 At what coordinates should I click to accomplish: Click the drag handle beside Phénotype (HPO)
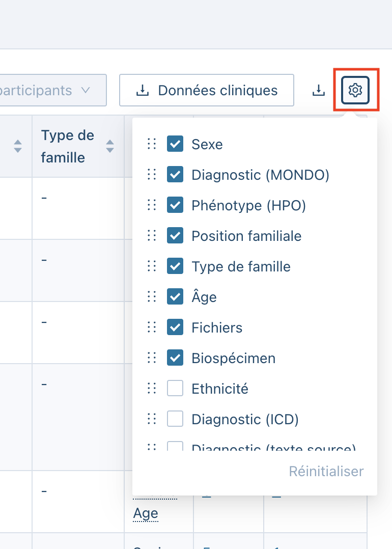pyautogui.click(x=151, y=205)
